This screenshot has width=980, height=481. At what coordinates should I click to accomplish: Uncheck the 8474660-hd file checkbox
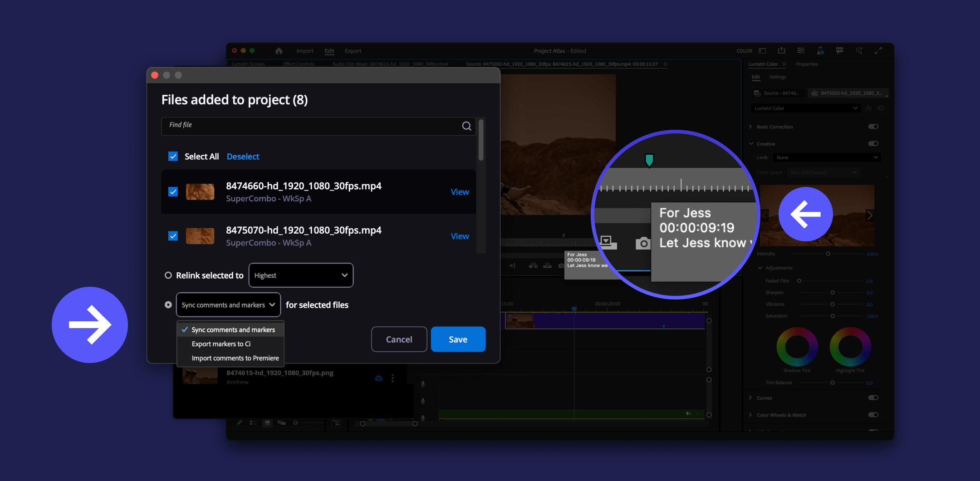pyautogui.click(x=173, y=192)
